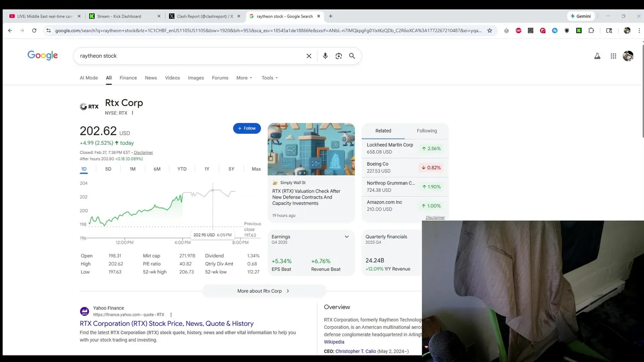The height and width of the screenshot is (362, 644).
Task: Open the Tools dropdown
Action: point(270,78)
